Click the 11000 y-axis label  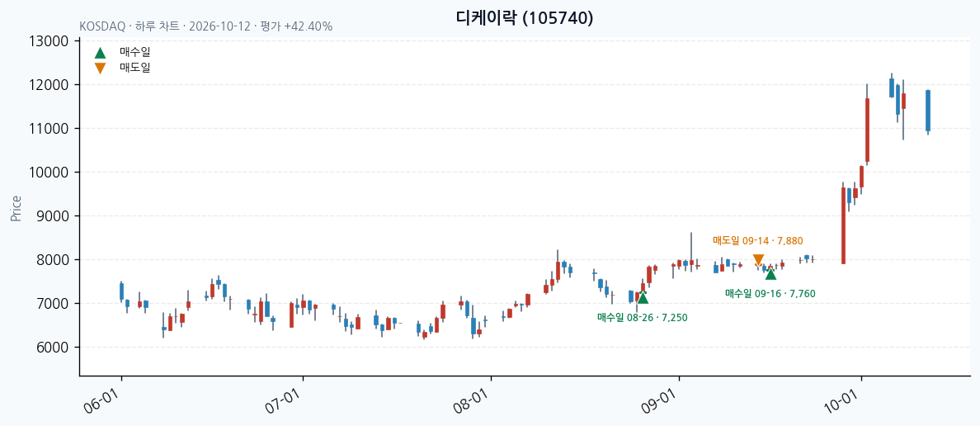(49, 129)
